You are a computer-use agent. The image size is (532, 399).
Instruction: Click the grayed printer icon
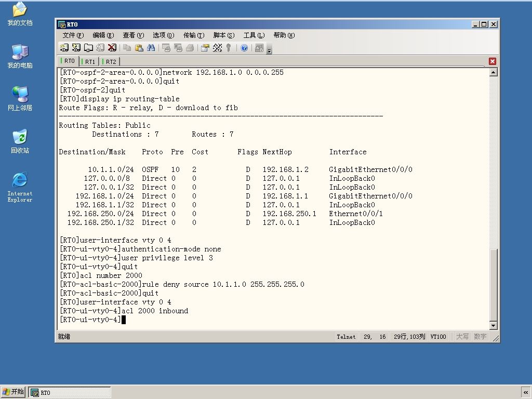coord(190,48)
